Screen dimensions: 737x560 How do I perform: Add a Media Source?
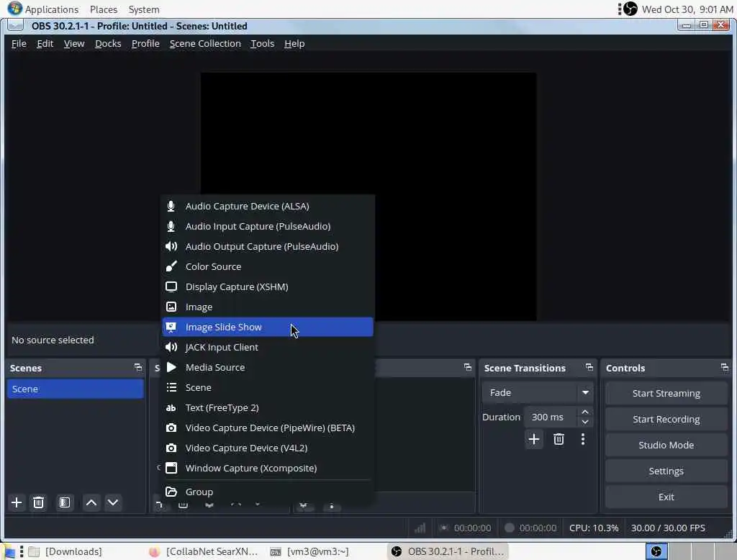point(268,367)
